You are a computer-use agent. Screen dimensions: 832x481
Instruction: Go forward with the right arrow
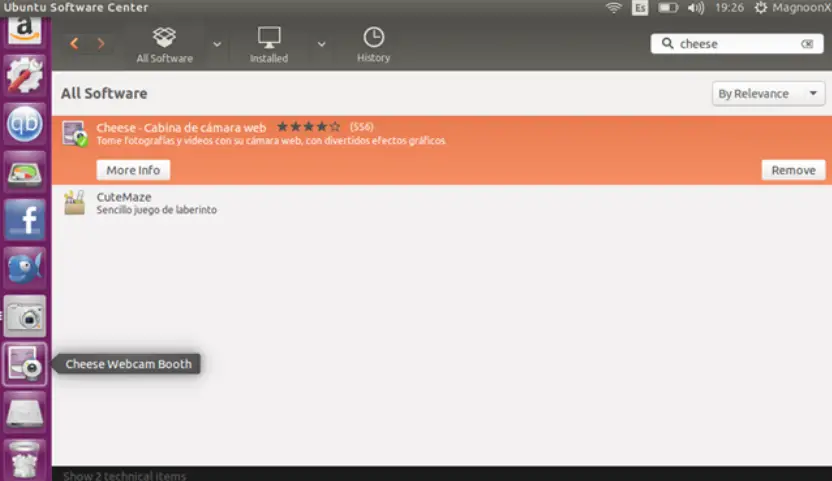pyautogui.click(x=101, y=44)
